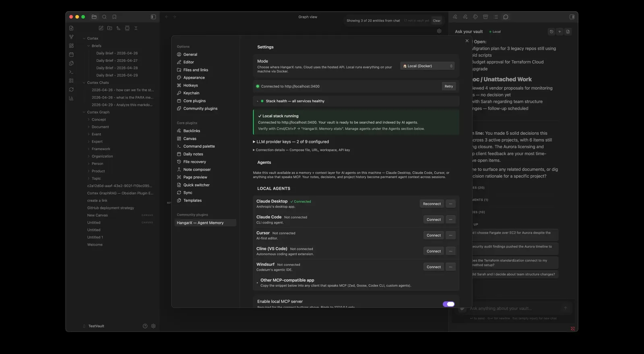
Task: Open more options for Claude Code agent
Action: click(x=451, y=219)
